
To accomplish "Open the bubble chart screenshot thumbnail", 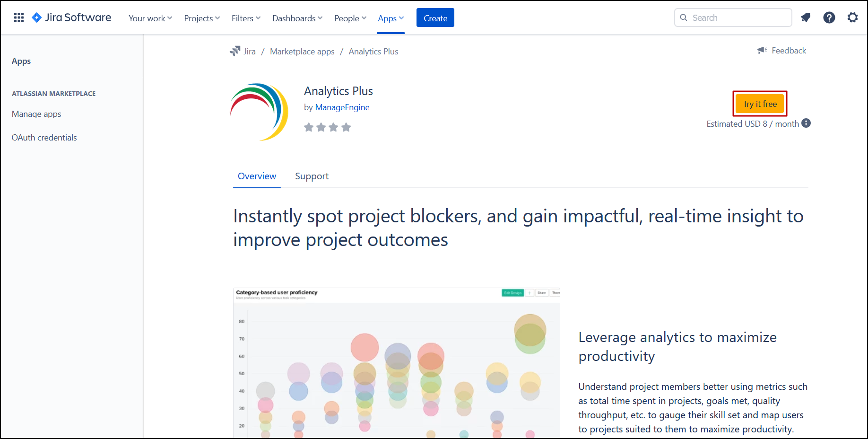I will 396,363.
